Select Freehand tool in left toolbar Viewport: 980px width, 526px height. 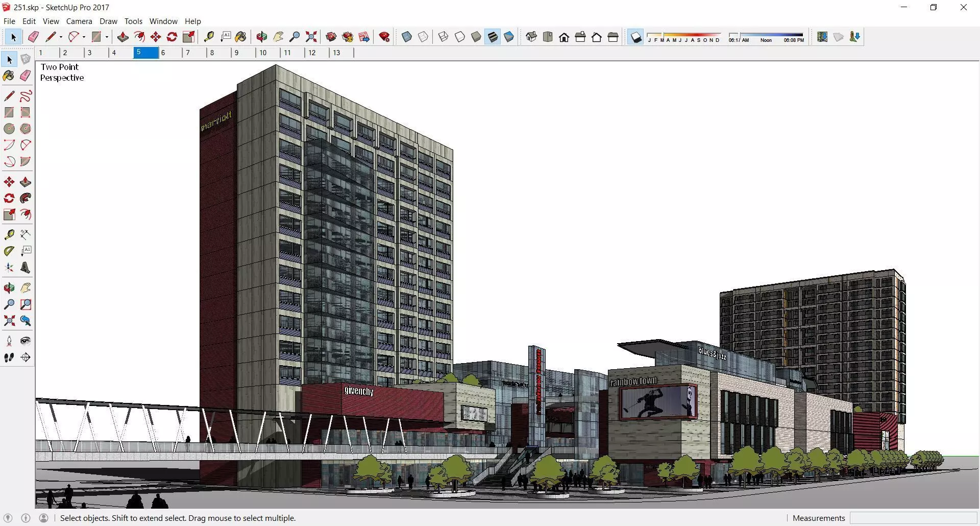(x=26, y=96)
